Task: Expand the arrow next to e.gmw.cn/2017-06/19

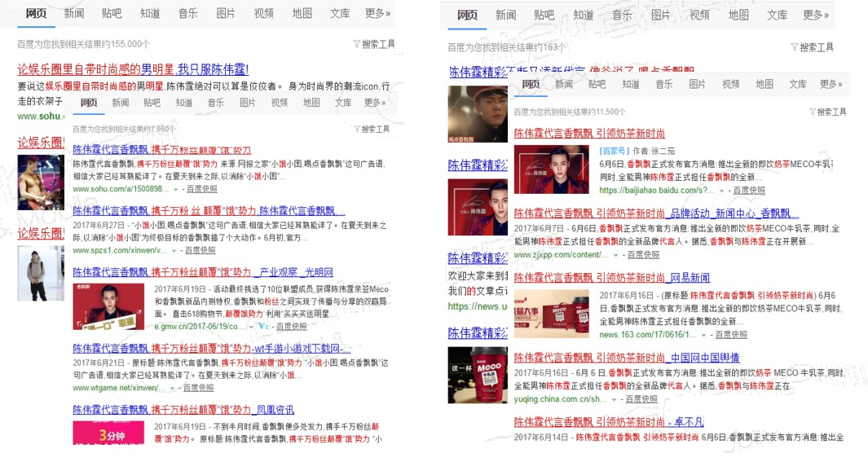Action: 251,327
